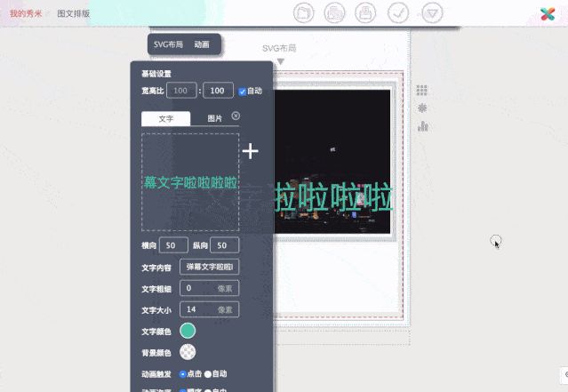
Task: Click the plus icon to add a layer
Action: point(251,151)
